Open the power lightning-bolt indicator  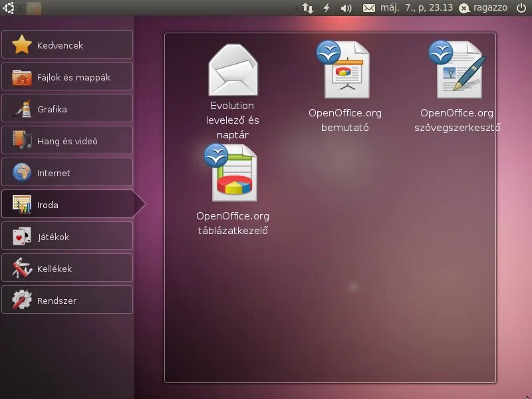(327, 8)
